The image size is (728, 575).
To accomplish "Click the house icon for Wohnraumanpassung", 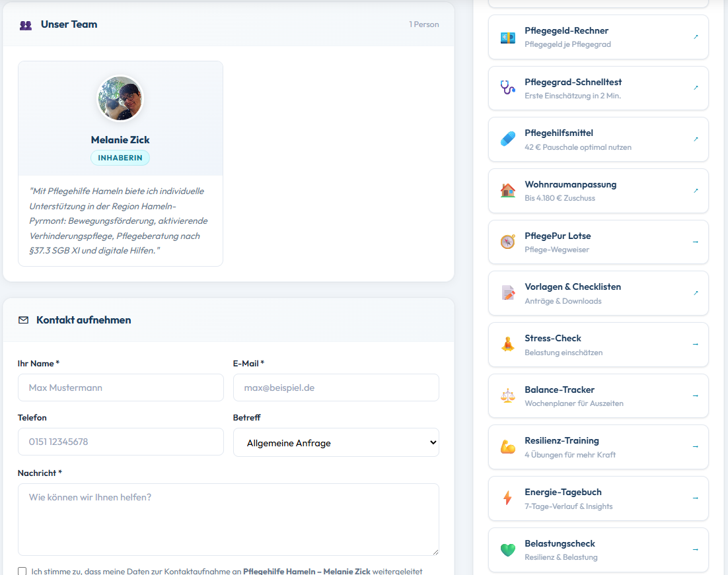I will 507,191.
